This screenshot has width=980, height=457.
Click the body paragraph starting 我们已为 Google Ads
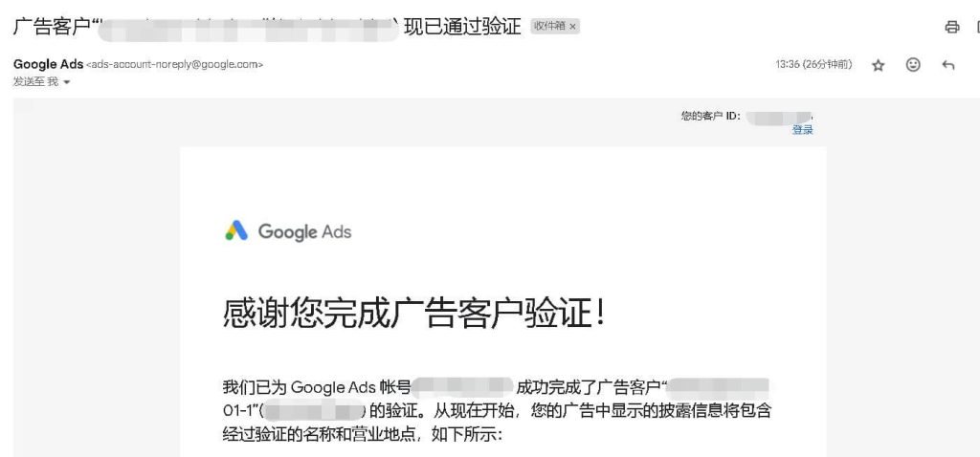[497, 411]
